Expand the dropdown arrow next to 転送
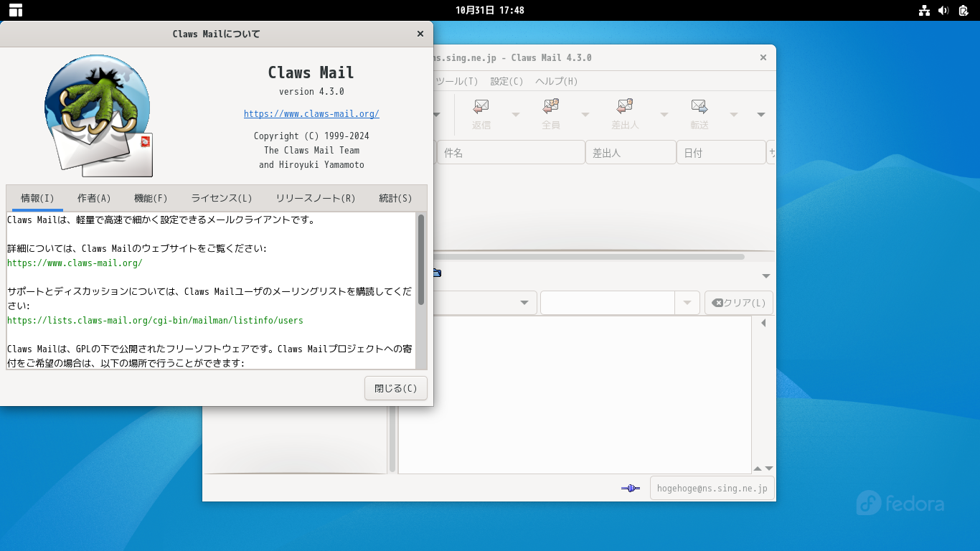 734,115
